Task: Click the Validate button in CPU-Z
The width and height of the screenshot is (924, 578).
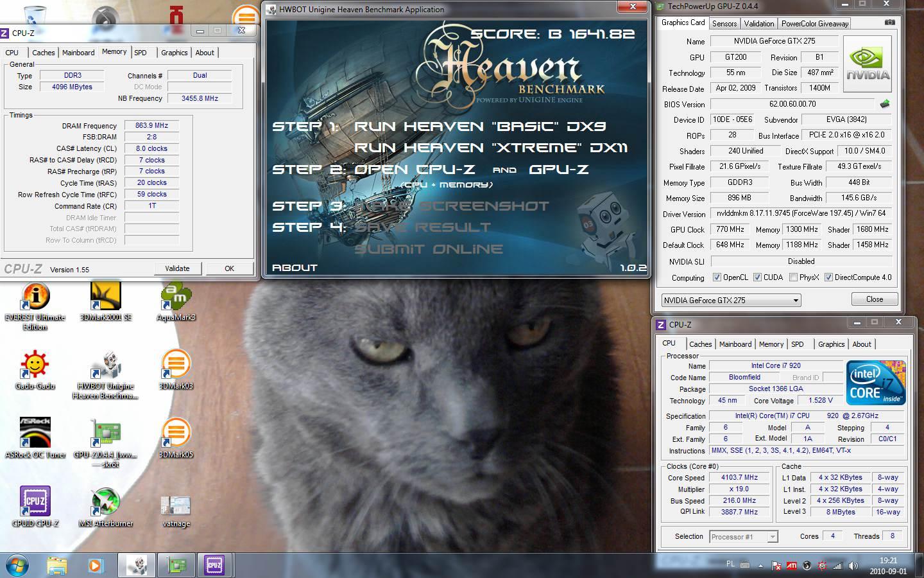Action: 177,268
